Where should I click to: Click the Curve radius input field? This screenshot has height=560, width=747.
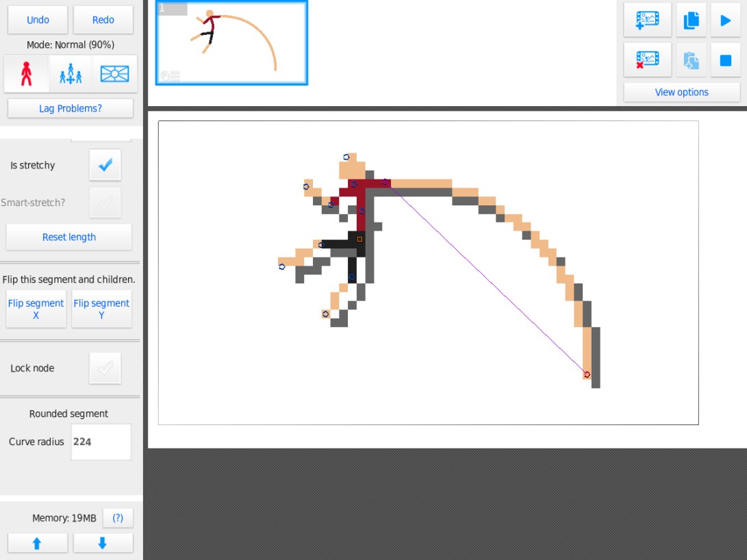click(101, 442)
